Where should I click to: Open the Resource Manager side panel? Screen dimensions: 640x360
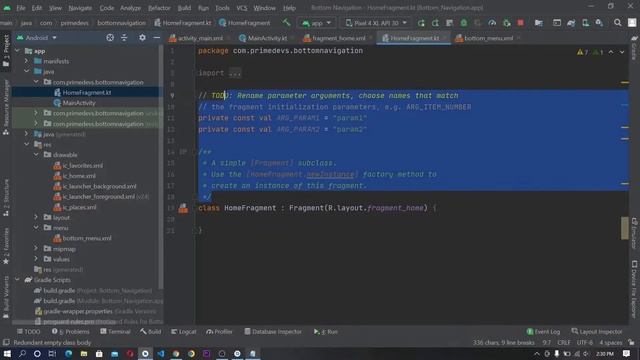click(x=6, y=107)
